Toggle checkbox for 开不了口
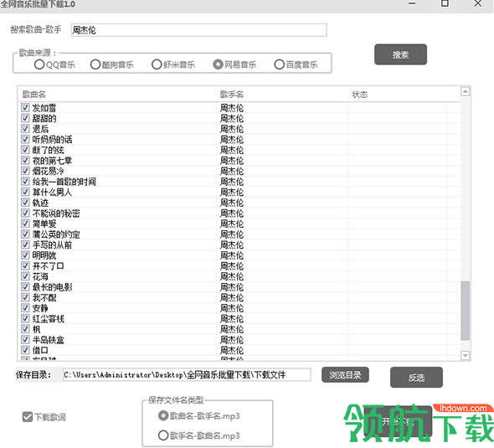This screenshot has width=494, height=448. 25,266
